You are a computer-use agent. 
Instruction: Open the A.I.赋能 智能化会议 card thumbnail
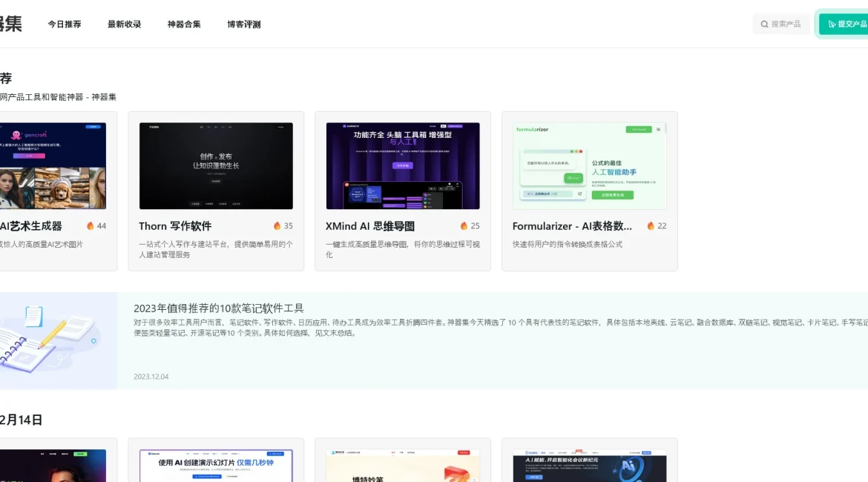pos(590,466)
